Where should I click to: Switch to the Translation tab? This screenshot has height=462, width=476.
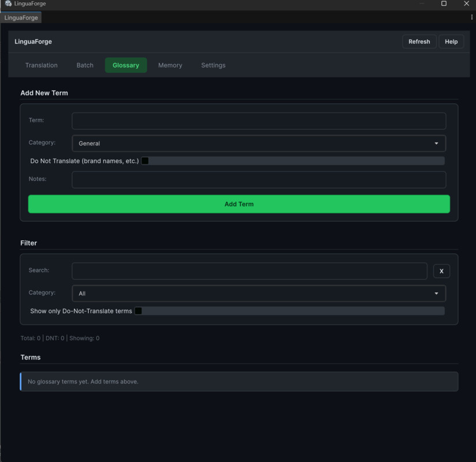pos(41,65)
